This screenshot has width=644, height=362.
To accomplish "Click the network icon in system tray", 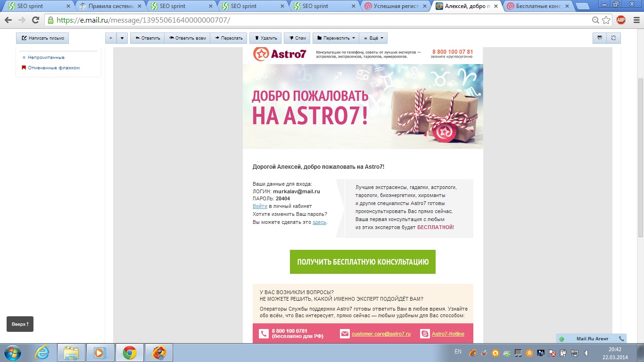I will [575, 353].
